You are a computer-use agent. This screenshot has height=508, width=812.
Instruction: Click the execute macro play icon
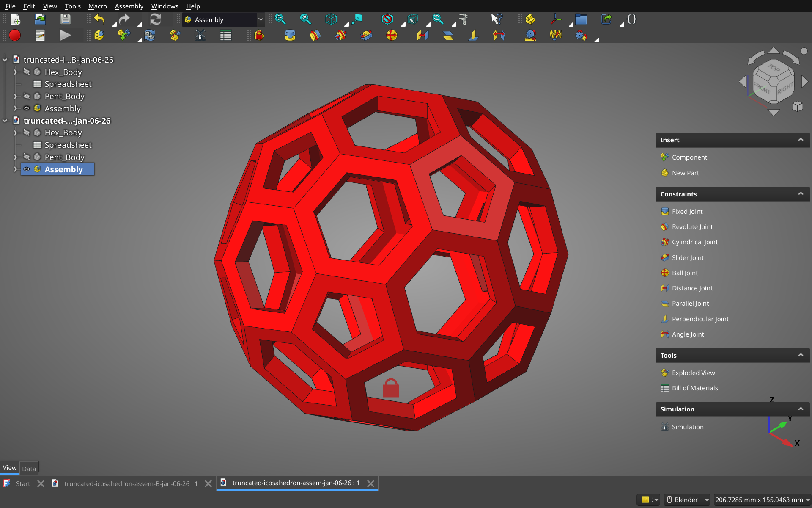click(x=65, y=36)
